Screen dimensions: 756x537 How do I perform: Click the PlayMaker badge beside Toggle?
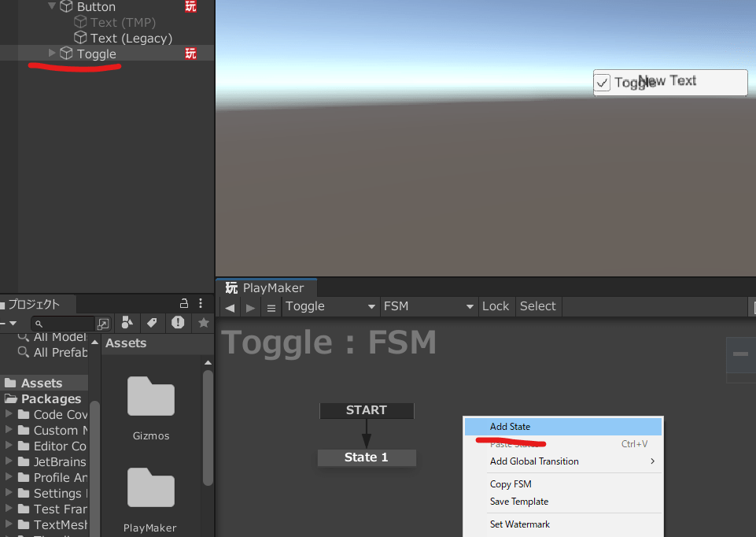(190, 54)
